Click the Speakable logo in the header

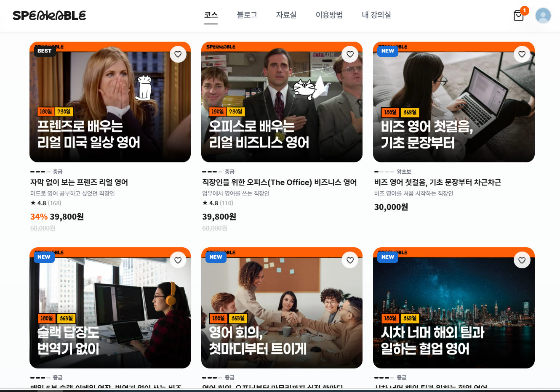coord(49,16)
